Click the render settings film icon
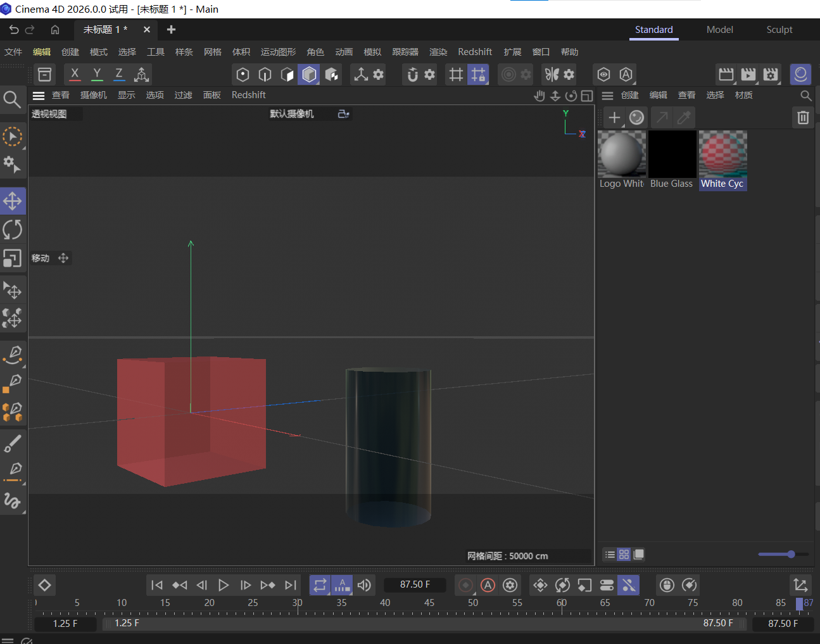This screenshot has width=820, height=644. click(770, 74)
